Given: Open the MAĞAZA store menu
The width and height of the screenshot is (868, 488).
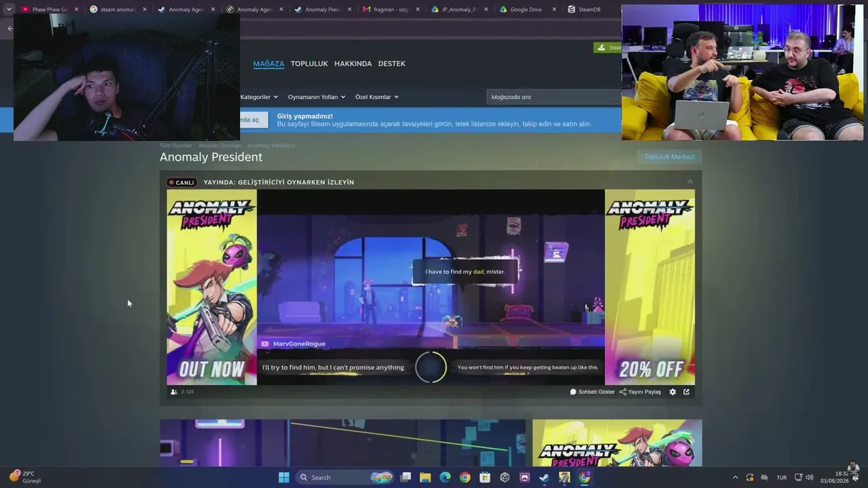Looking at the screenshot, I should coord(269,64).
